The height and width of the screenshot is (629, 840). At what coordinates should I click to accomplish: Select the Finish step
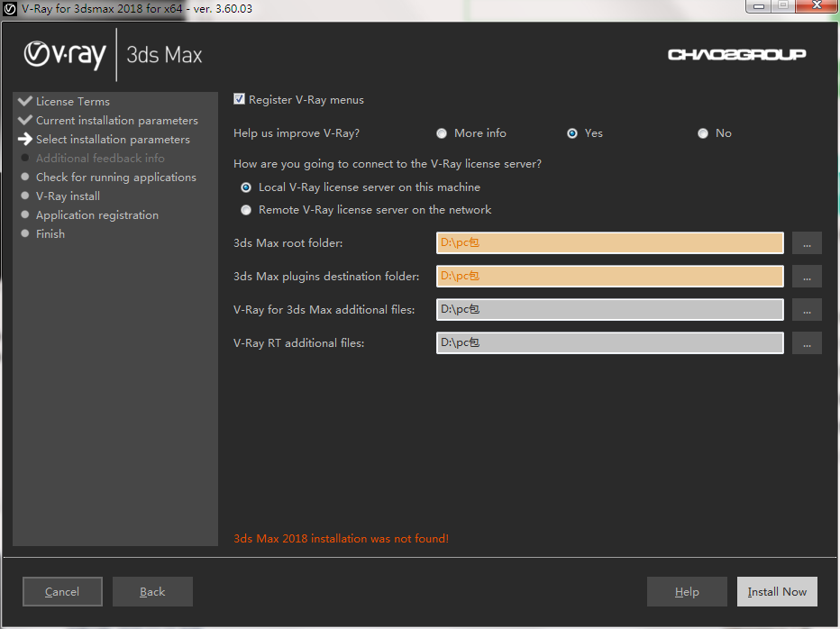[x=50, y=233]
